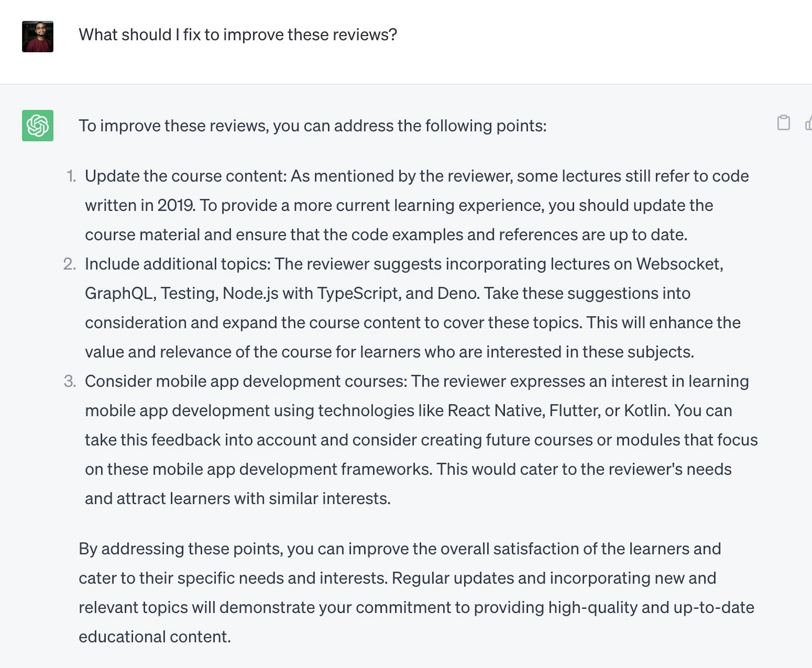
Task: Click the year '2019' in item one
Action: [176, 205]
